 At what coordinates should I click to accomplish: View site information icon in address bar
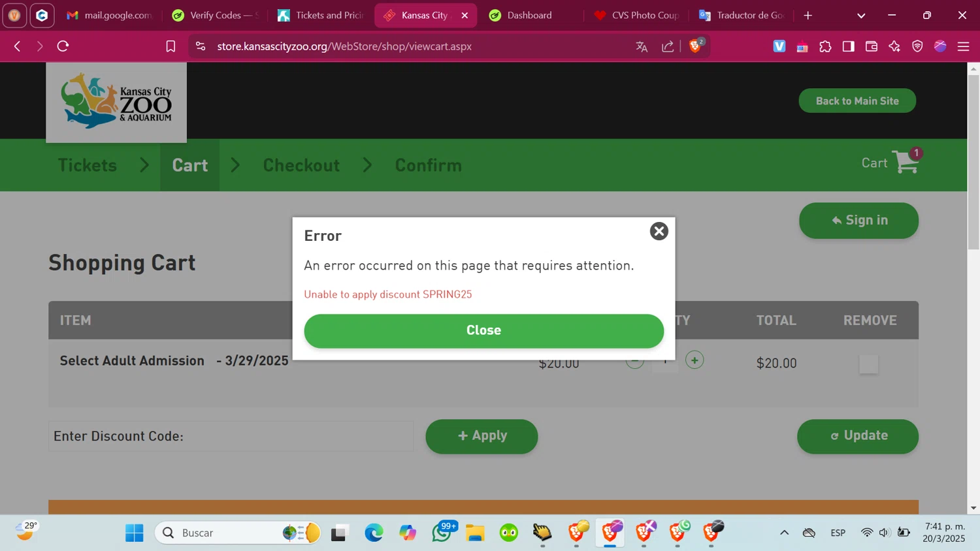coord(201,46)
